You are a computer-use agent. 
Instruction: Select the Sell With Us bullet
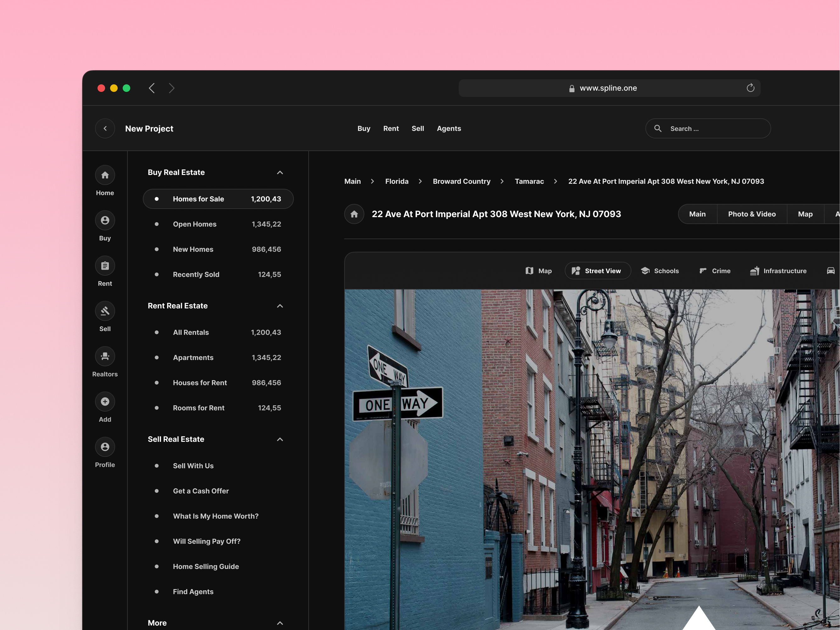point(157,465)
